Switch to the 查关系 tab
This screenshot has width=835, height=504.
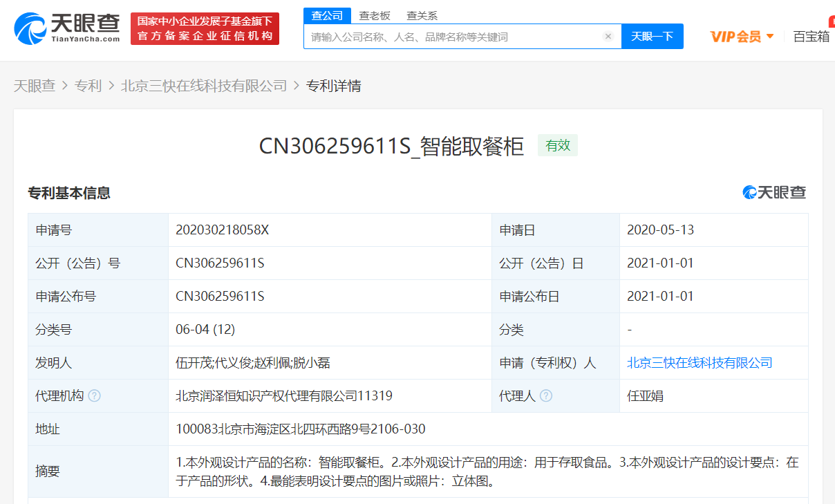coord(422,15)
